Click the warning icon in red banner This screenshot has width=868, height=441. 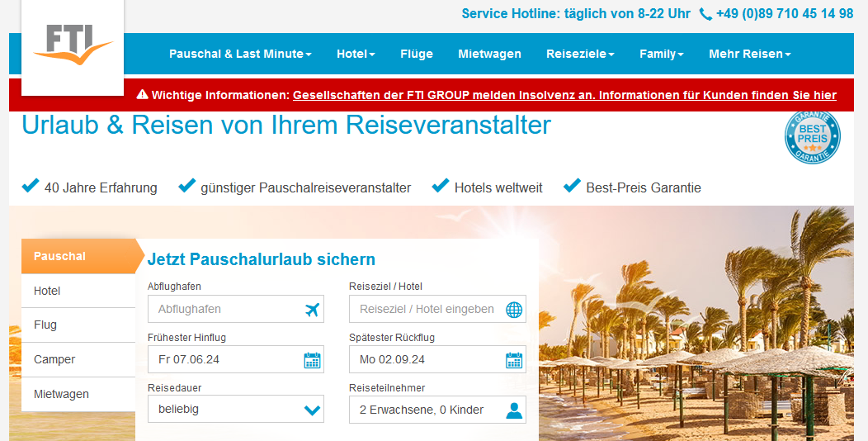coord(142,95)
